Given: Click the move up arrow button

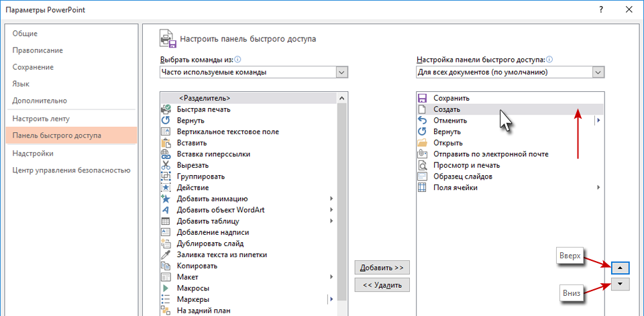Looking at the screenshot, I should 620,268.
